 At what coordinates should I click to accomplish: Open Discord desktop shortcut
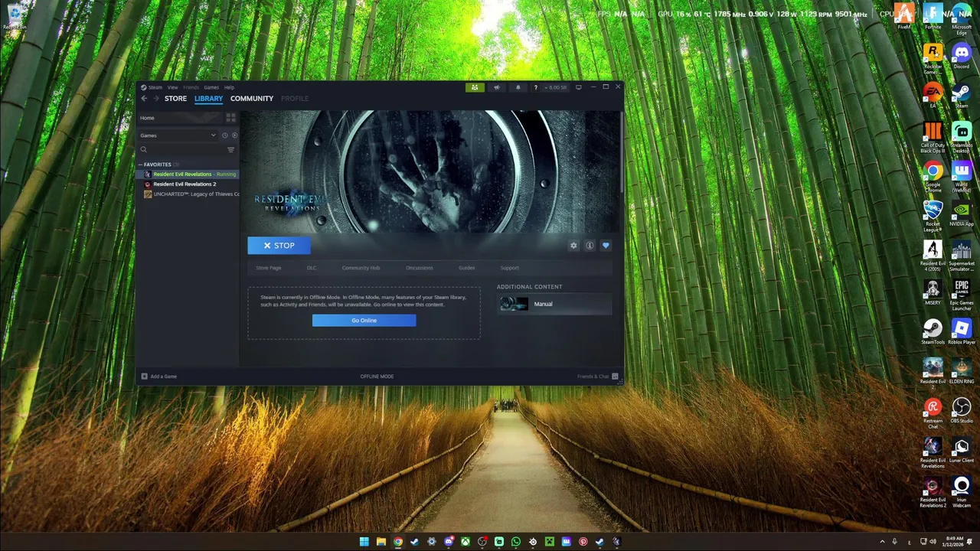961,57
